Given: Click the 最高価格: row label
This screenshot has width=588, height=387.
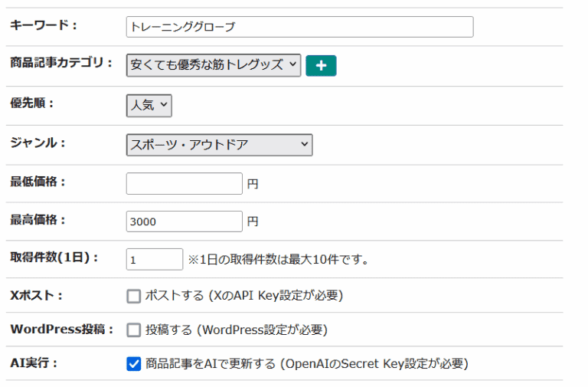Looking at the screenshot, I should [x=38, y=220].
